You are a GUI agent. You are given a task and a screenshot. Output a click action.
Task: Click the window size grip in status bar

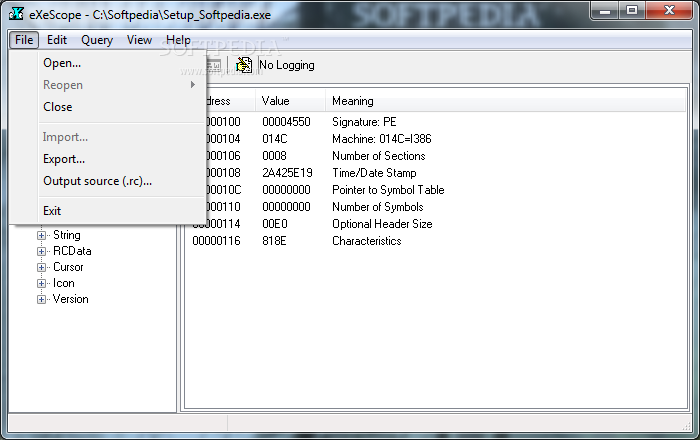coord(687,427)
